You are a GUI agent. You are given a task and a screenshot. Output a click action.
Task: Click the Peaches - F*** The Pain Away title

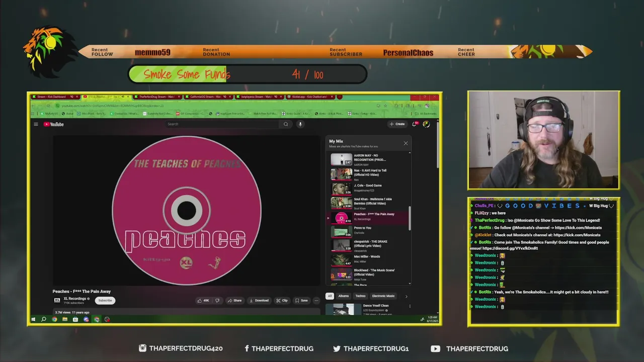pos(82,292)
